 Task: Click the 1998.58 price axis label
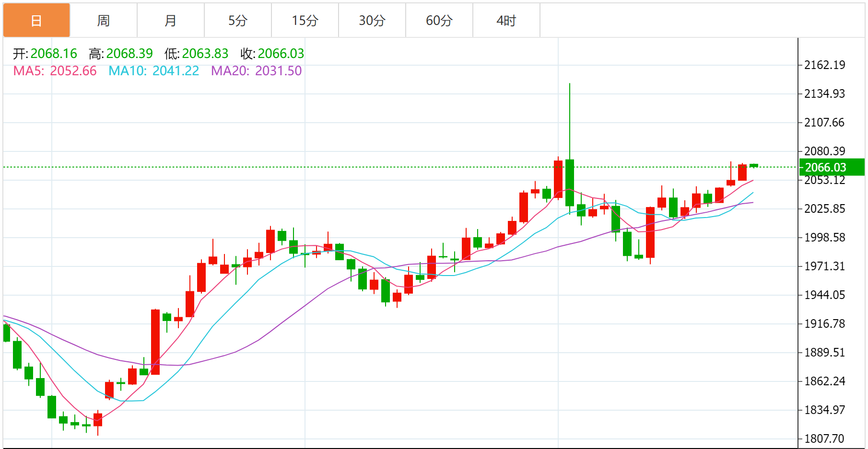825,238
